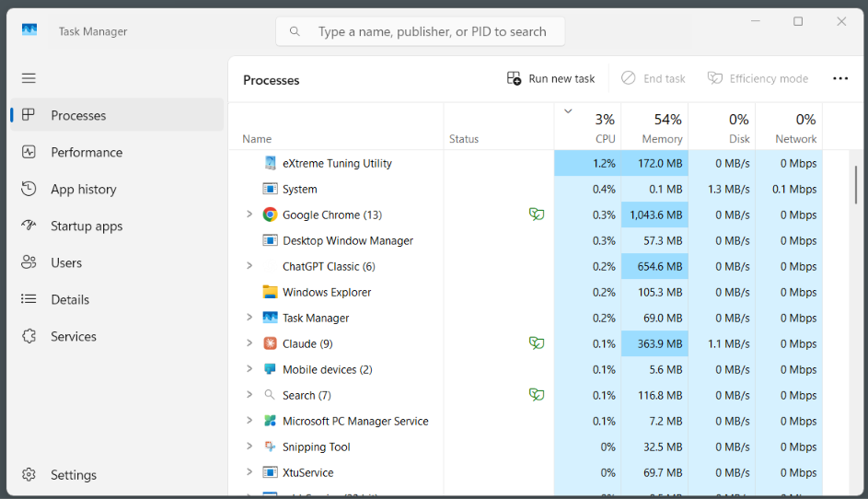This screenshot has width=868, height=499.
Task: Click the 0.1 Mbps network value
Action: coord(794,190)
